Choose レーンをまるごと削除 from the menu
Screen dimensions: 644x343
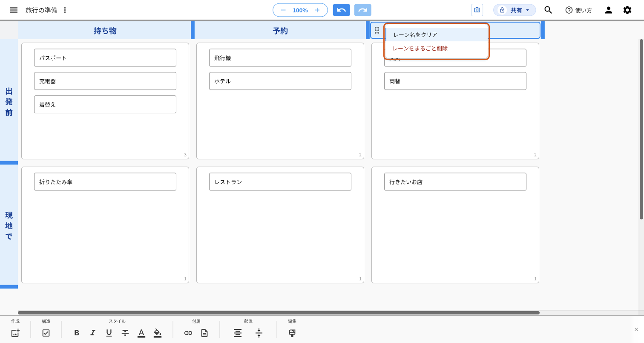click(x=436, y=49)
